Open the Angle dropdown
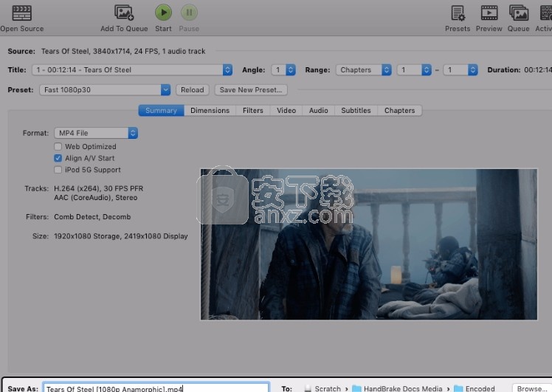552x392 pixels. pos(283,69)
